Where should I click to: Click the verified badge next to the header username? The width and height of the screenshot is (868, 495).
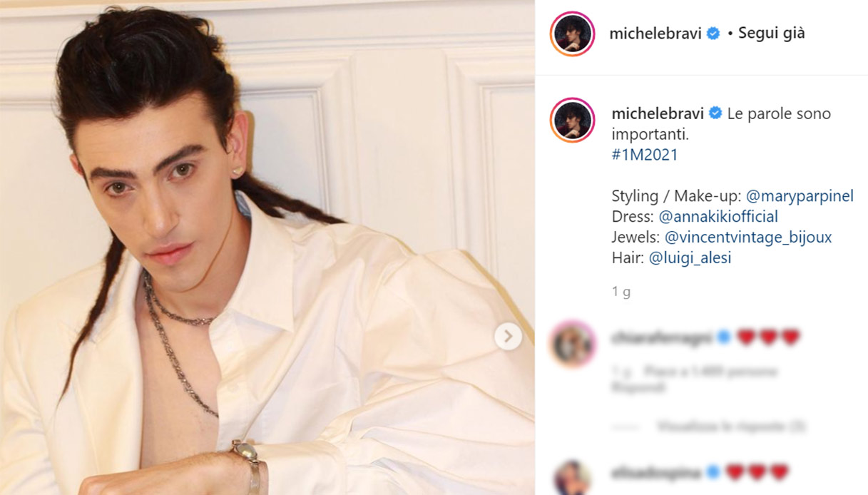tap(713, 34)
